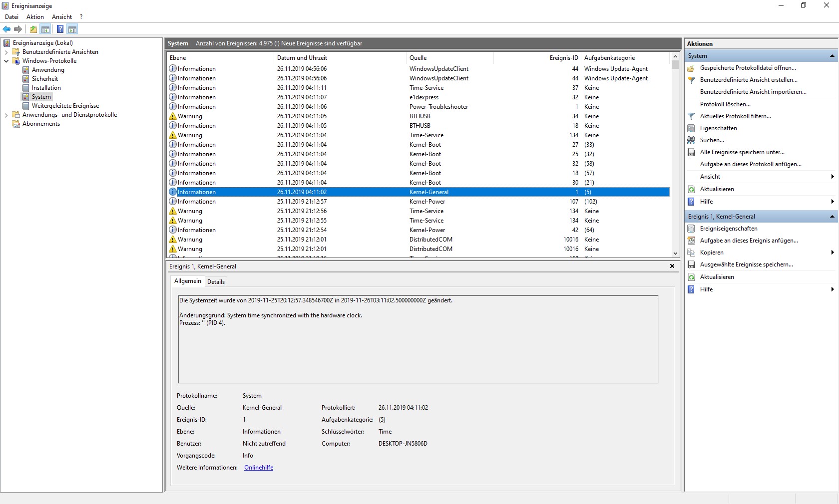Screen dimensions: 839x504
Task: Click the Weitergeleitete Ereignisse log icon
Action: [x=26, y=106]
